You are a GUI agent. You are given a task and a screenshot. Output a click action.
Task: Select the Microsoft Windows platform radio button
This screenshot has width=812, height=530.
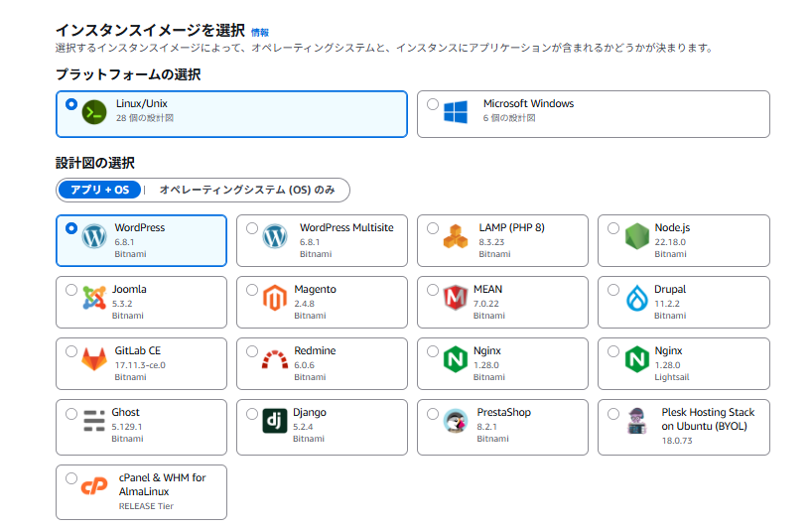click(x=432, y=104)
